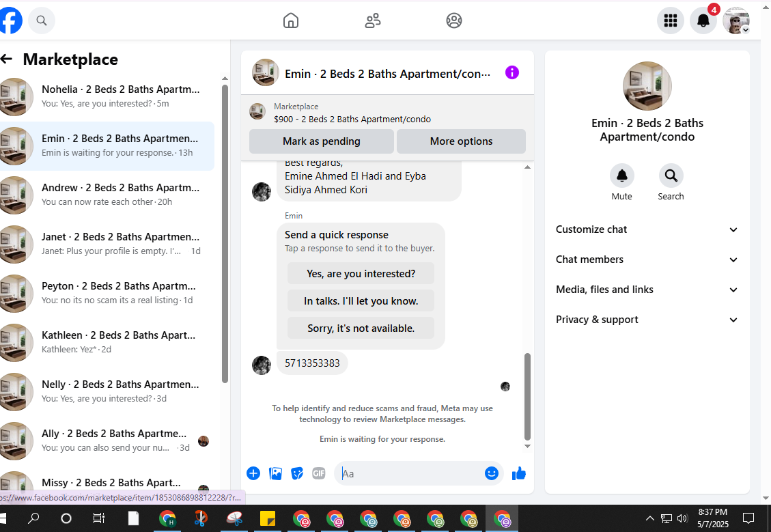Go to the Home icon
Image resolution: width=771 pixels, height=532 pixels.
(x=291, y=20)
